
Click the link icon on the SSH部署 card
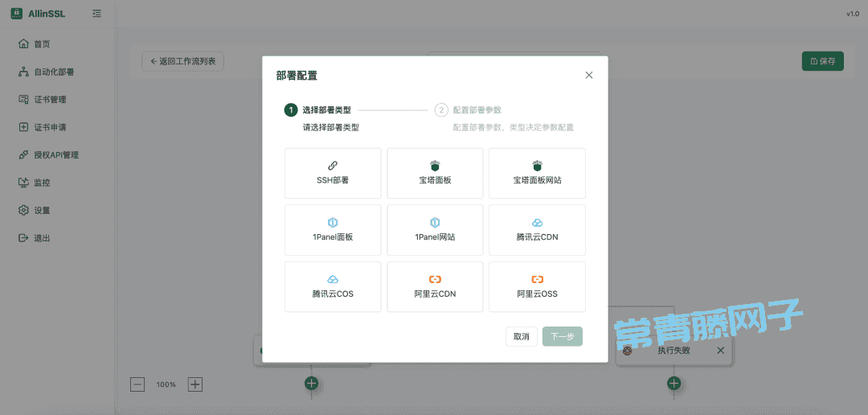click(333, 165)
